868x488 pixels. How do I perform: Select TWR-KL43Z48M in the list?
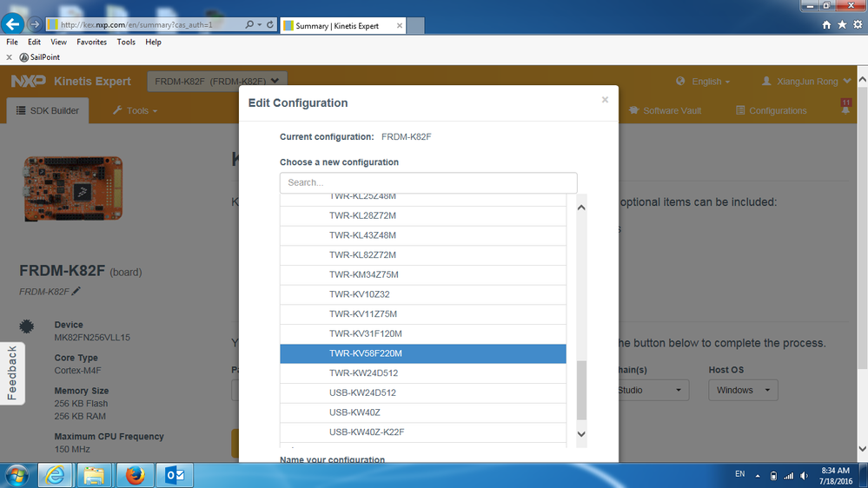[423, 235]
